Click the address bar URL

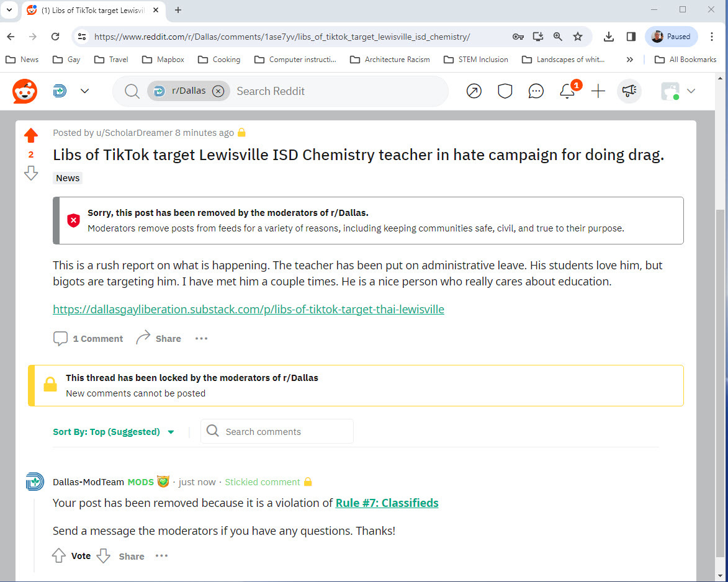click(282, 37)
